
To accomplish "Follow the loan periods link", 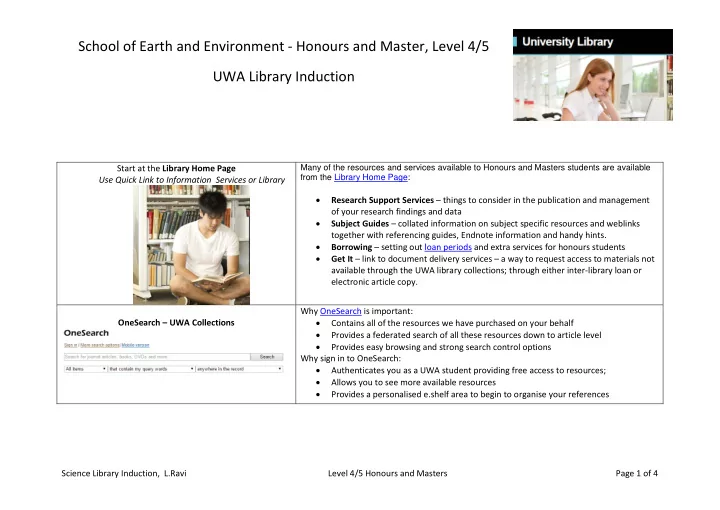I will click(448, 247).
